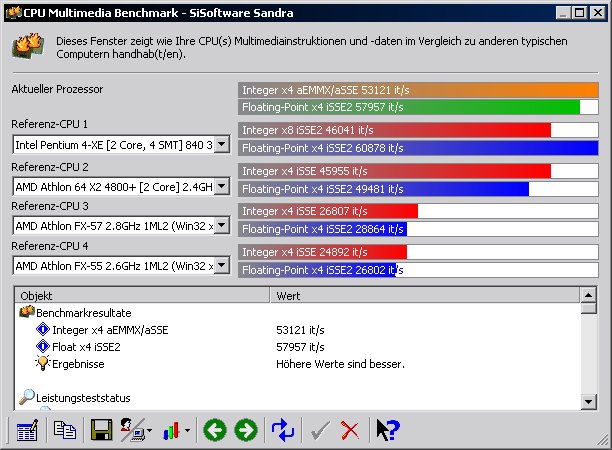
Task: Click the title bar application icon
Action: [13, 13]
